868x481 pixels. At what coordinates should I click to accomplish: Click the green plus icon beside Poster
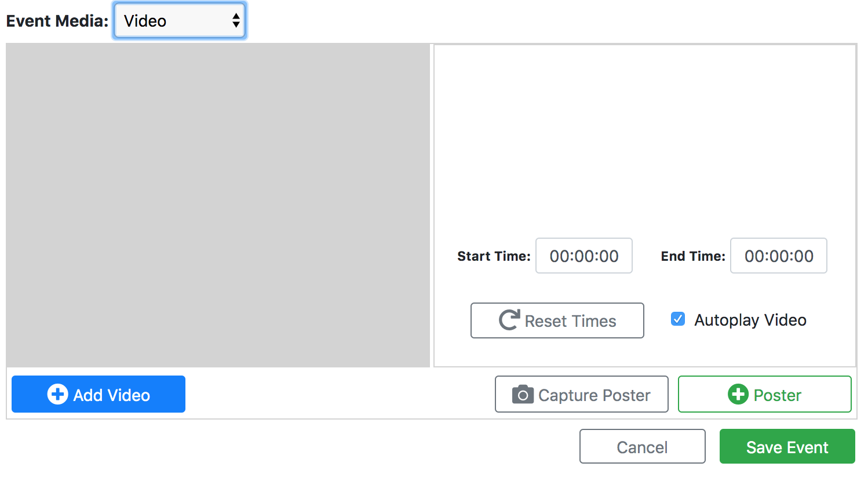tap(738, 394)
